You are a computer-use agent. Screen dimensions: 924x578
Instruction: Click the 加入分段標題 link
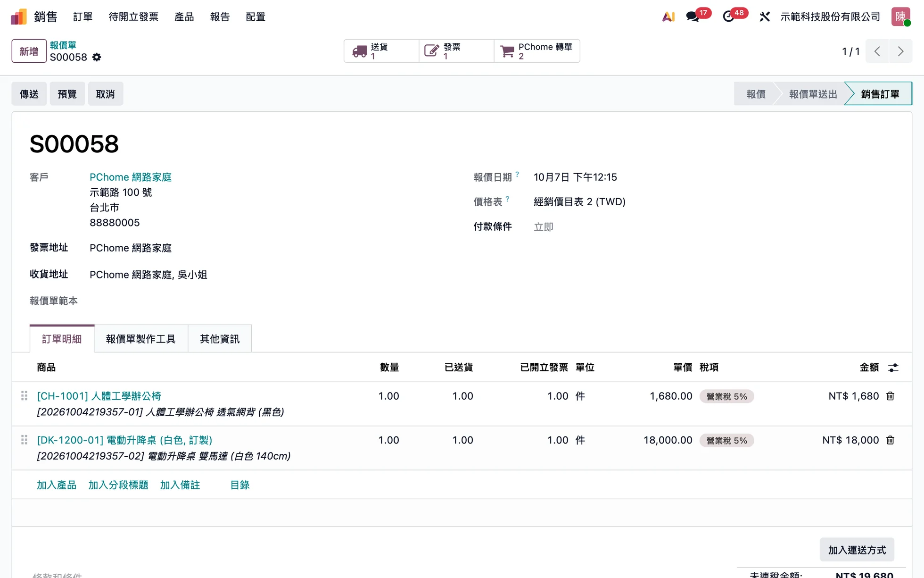(118, 485)
